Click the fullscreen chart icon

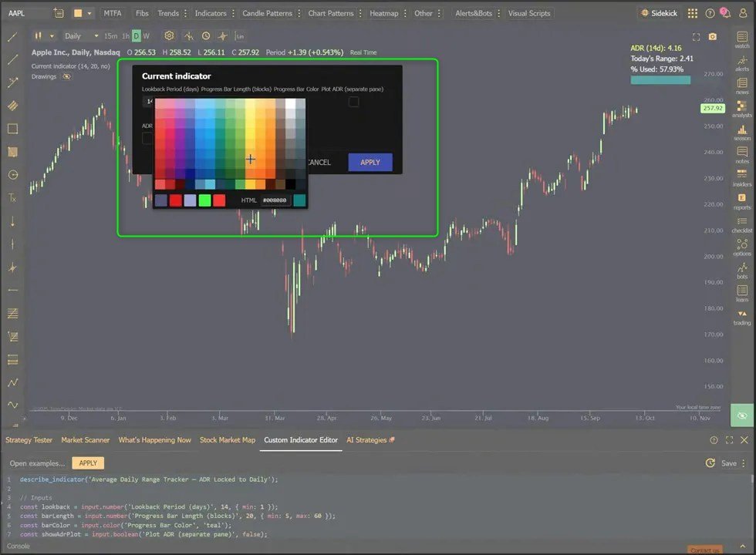click(x=696, y=37)
